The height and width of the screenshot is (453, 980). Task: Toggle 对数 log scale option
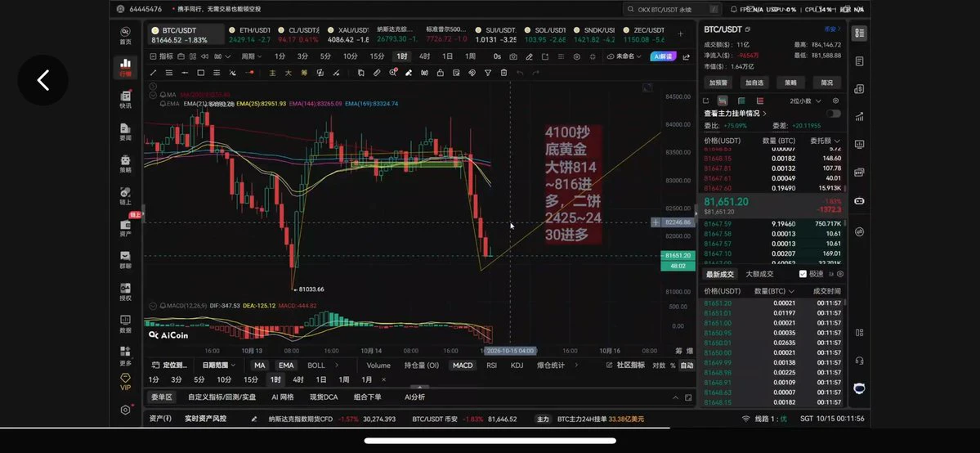[659, 366]
